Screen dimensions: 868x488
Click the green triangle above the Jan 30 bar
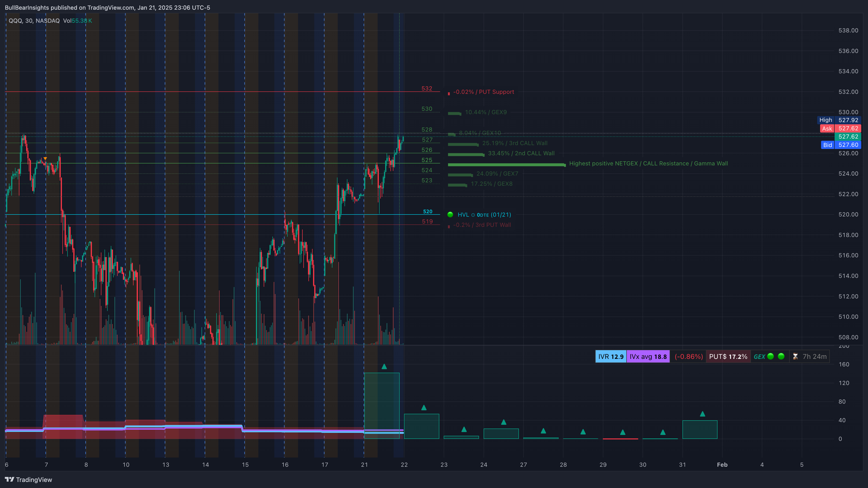[663, 432]
